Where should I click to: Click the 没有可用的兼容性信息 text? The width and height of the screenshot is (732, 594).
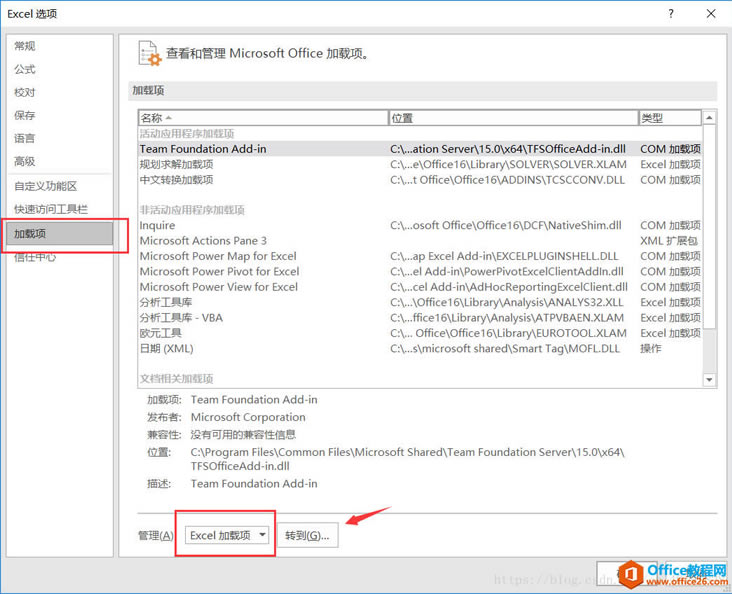click(x=243, y=435)
